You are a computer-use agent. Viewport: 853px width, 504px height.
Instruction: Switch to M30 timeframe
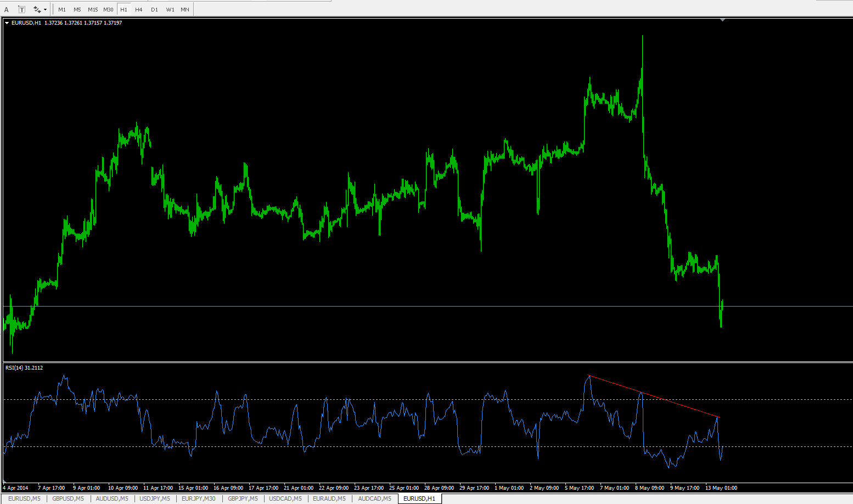[x=108, y=9]
